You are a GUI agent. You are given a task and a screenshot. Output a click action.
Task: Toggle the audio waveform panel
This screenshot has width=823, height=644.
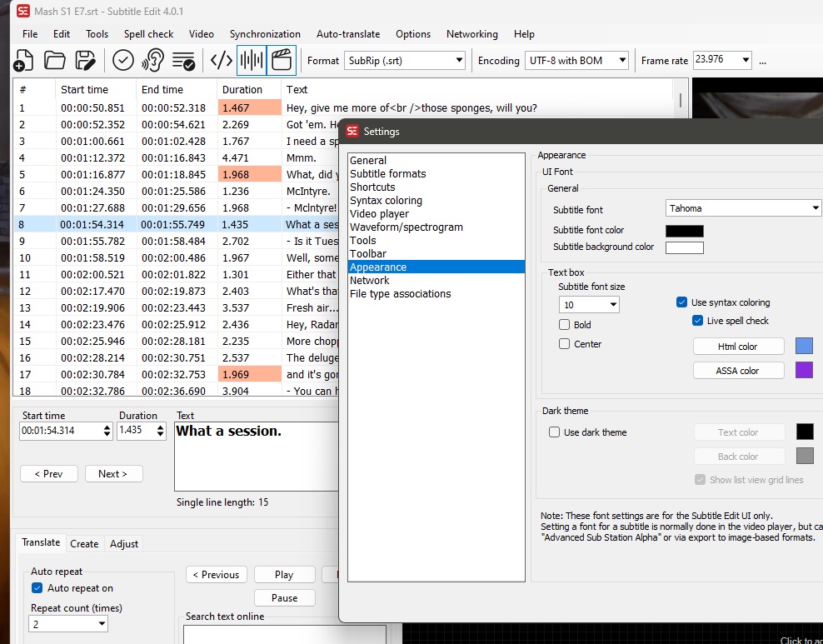point(250,60)
